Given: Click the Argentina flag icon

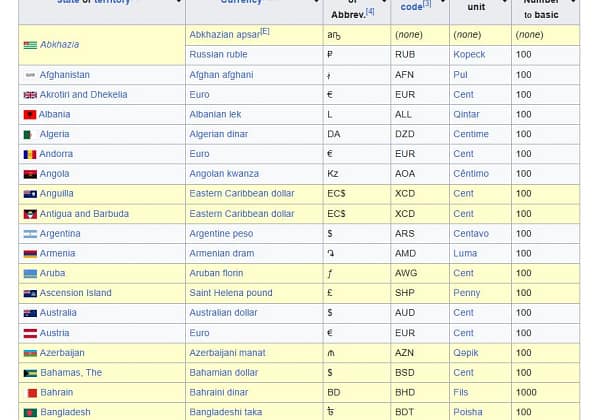Looking at the screenshot, I should 30,234.
